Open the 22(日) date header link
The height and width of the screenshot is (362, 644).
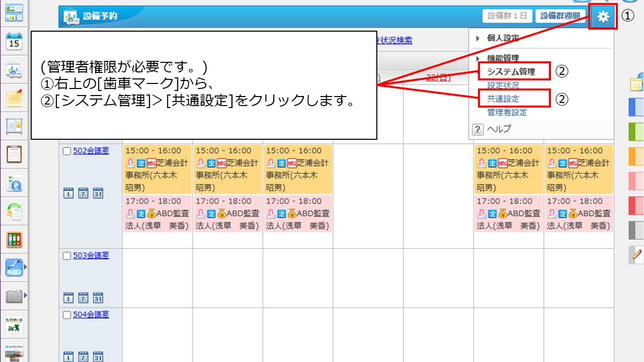pos(438,77)
